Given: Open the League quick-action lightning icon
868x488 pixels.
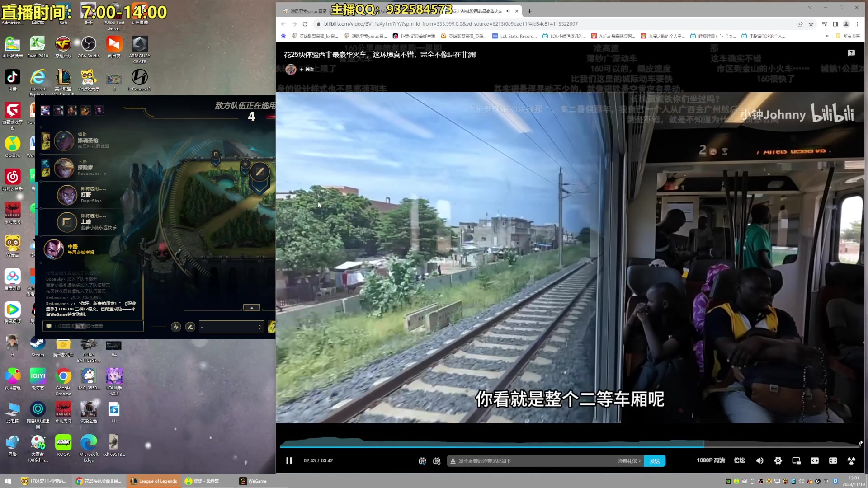Looking at the screenshot, I should click(176, 327).
